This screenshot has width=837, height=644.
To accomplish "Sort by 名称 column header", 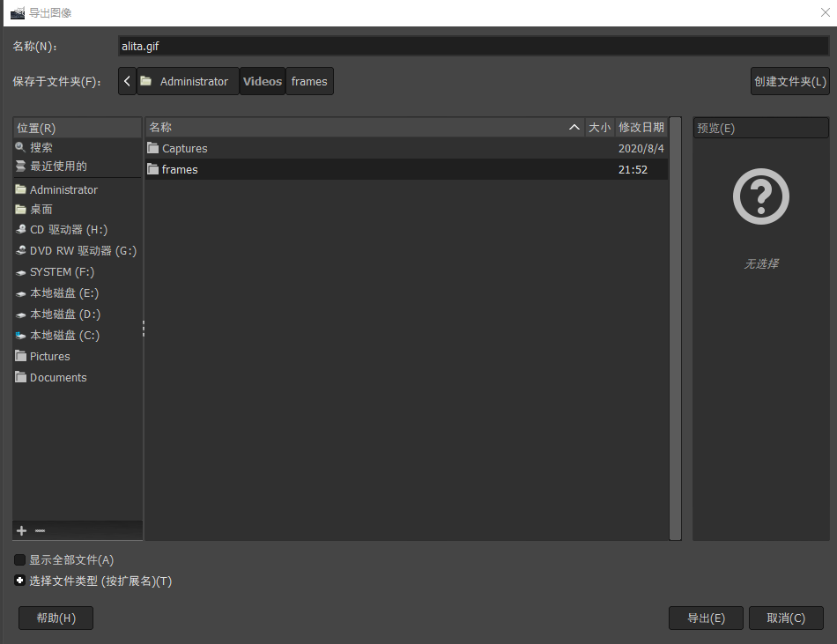I will [x=365, y=127].
